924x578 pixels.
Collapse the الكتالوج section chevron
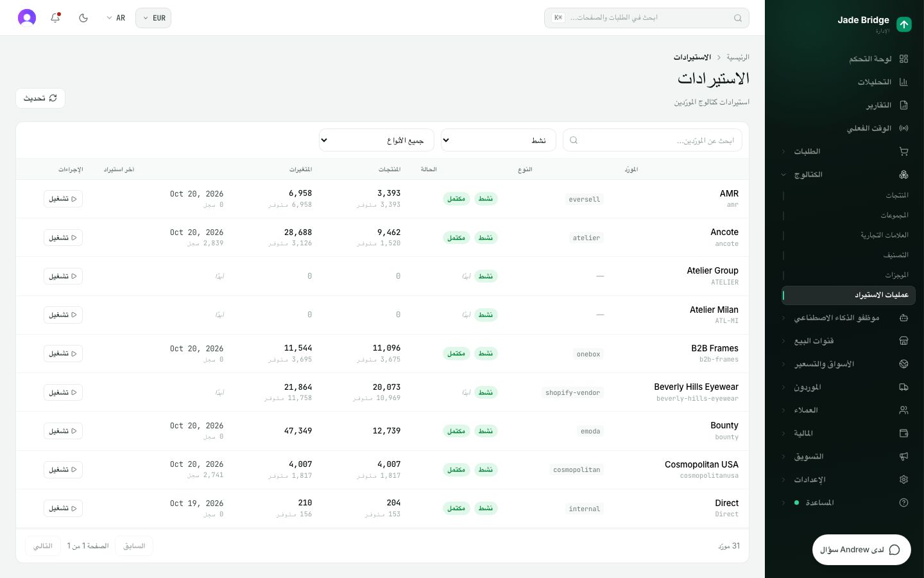(783, 175)
